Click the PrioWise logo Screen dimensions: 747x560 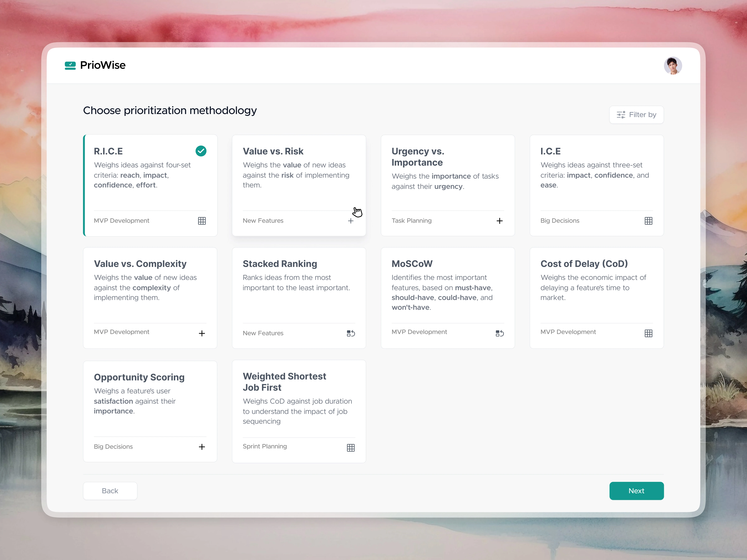click(95, 65)
